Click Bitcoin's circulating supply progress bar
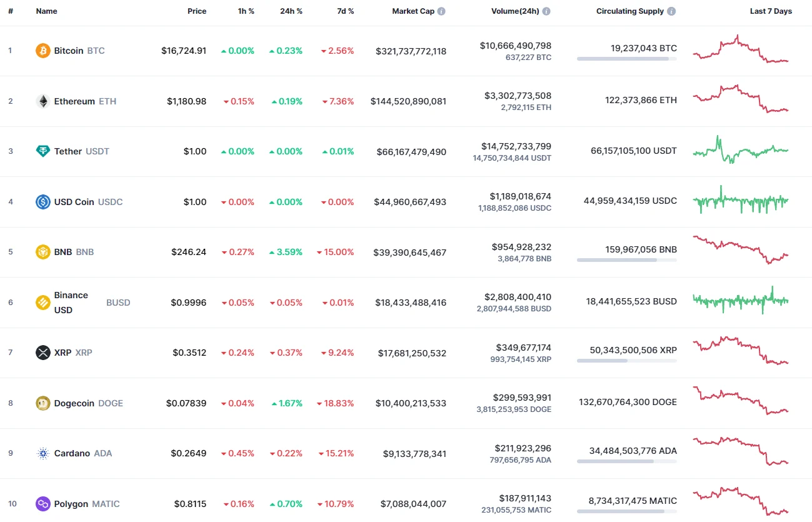 [626, 59]
